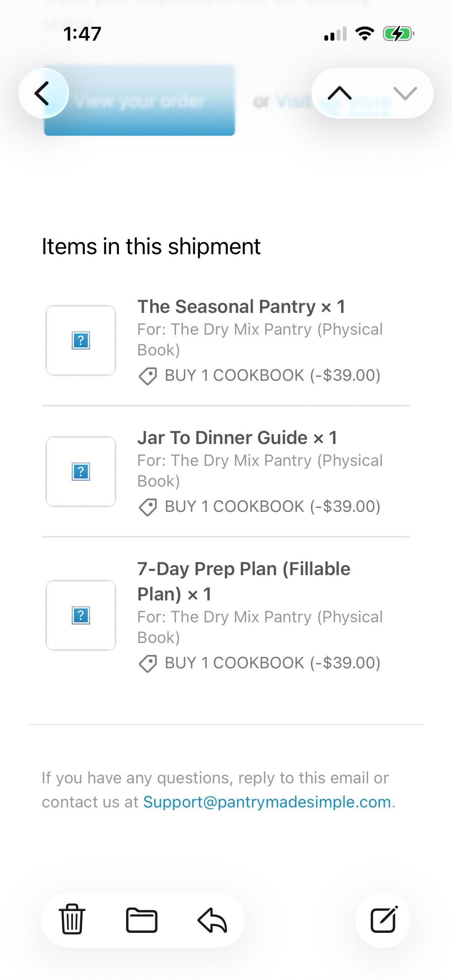
Task: Tap Jar To Dinner Guide product thumbnail
Action: point(81,471)
